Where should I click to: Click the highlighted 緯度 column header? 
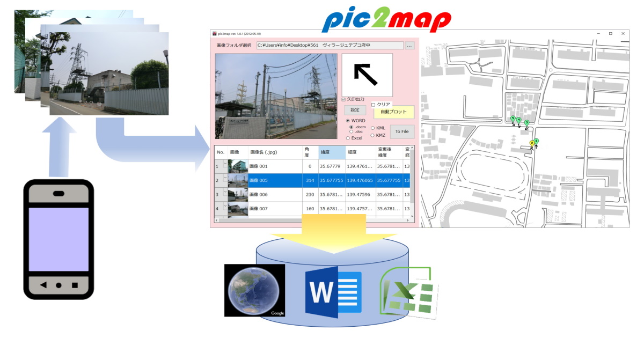click(x=333, y=152)
